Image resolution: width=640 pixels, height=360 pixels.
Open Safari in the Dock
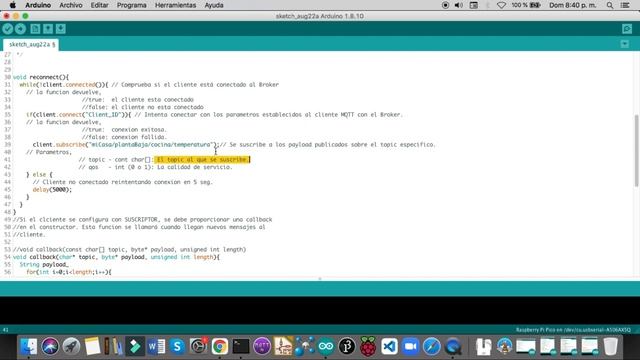point(432,347)
